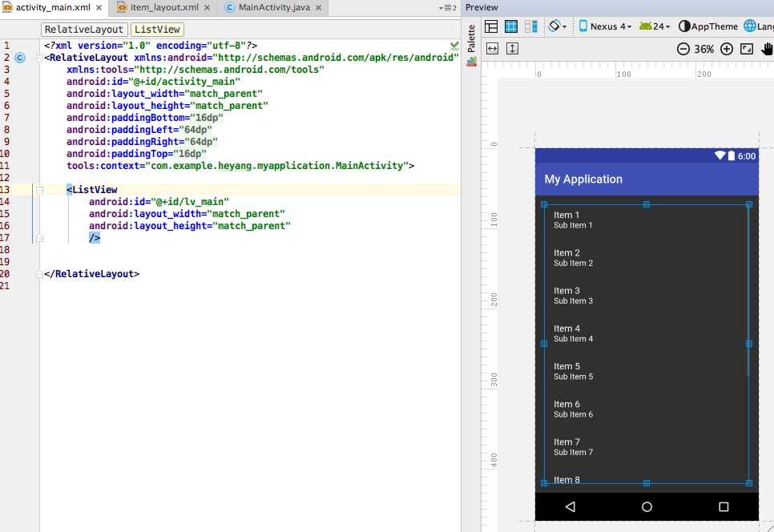Close the activity_main.xml tab
The width and height of the screenshot is (774, 532).
[99, 8]
